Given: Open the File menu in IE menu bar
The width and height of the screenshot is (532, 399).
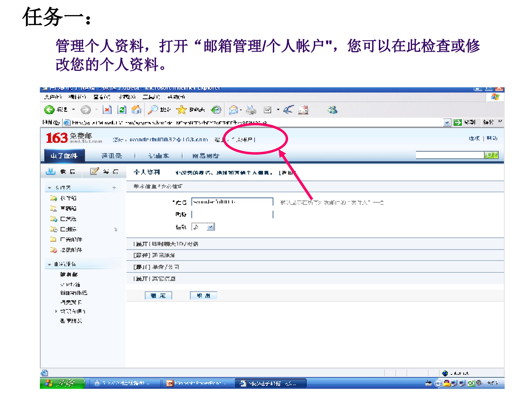Looking at the screenshot, I should pos(53,97).
